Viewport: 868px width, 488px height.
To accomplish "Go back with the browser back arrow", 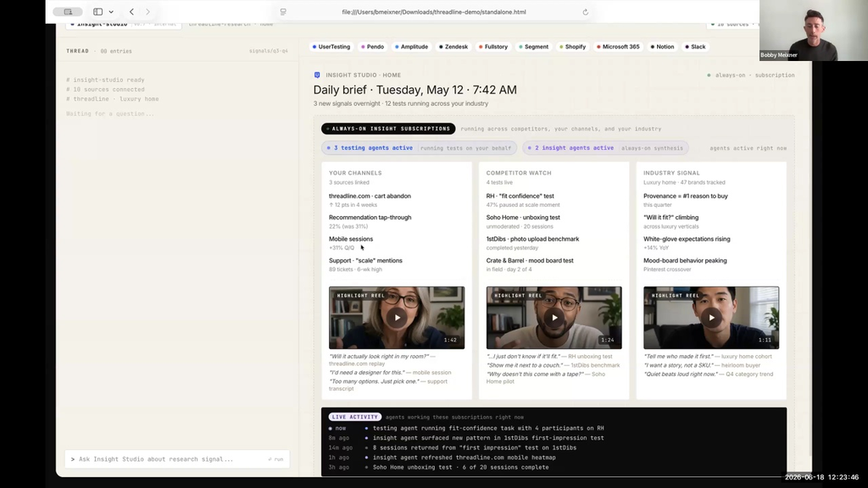I will 131,12.
